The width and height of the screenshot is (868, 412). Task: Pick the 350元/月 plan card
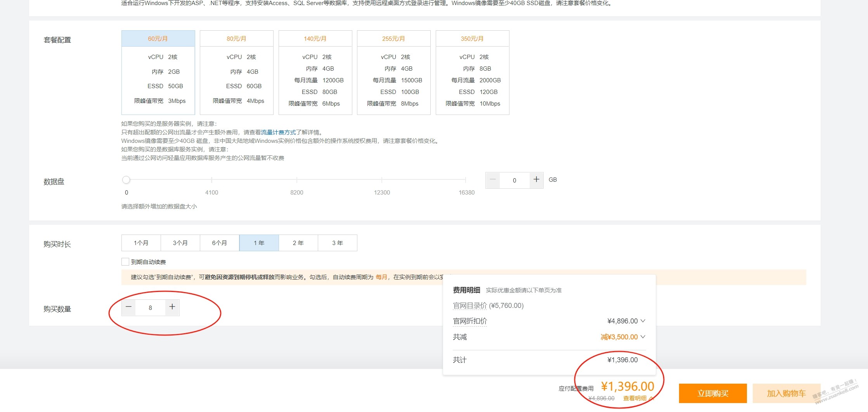click(x=472, y=72)
